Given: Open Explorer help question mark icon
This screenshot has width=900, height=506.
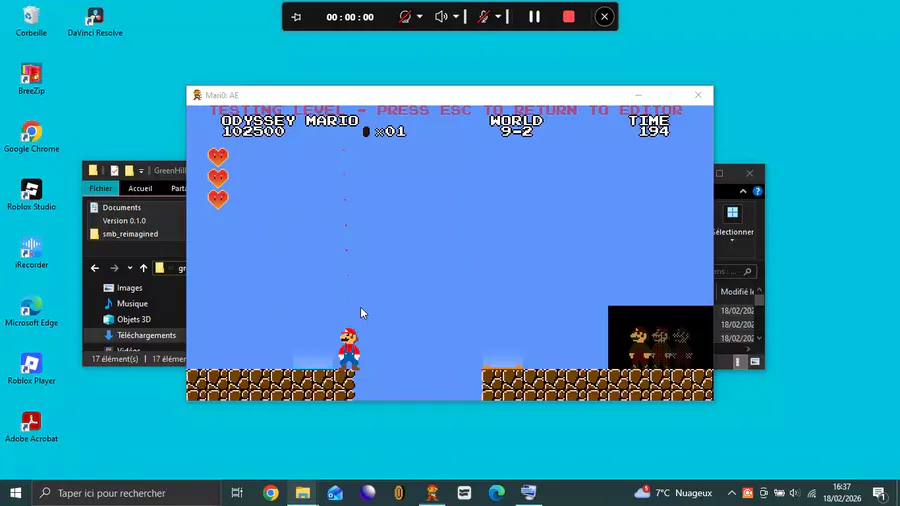Looking at the screenshot, I should [757, 192].
